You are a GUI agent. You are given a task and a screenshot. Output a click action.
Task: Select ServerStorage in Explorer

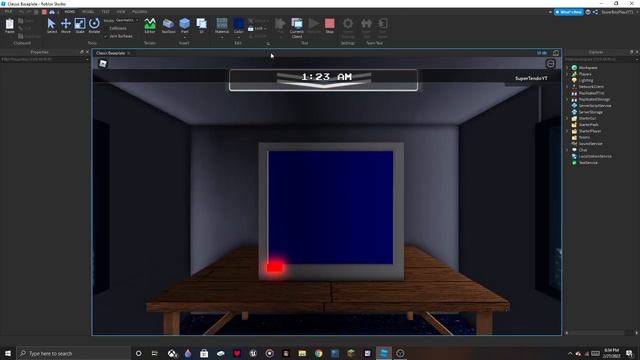[x=590, y=112]
